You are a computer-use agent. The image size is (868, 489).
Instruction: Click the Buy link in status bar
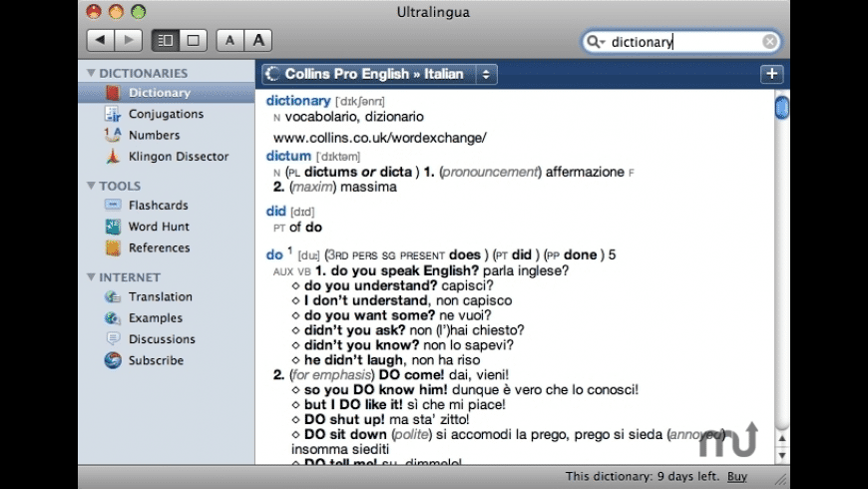pyautogui.click(x=737, y=476)
